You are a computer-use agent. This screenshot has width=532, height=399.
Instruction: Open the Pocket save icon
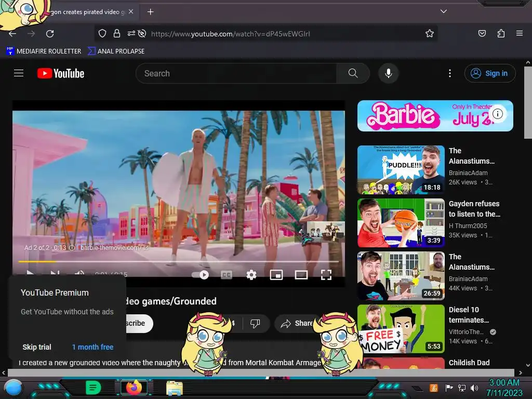[x=482, y=33]
